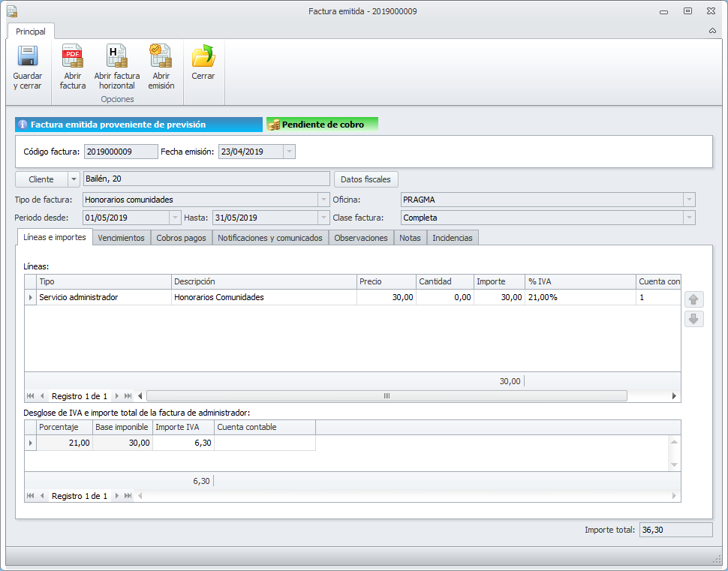
Task: Click the Líneas grid horizontal scrollbar
Action: [387, 395]
